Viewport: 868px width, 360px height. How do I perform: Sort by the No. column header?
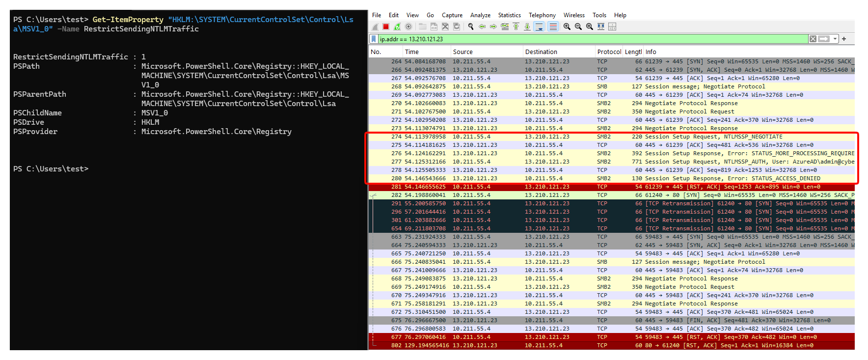click(x=385, y=52)
